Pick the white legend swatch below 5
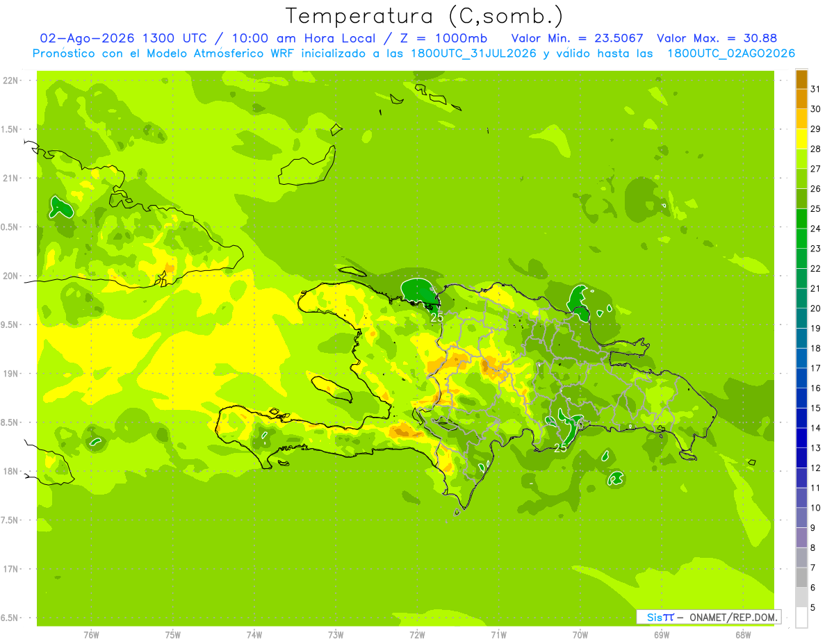Screen dimensions: 834x644 (801, 618)
